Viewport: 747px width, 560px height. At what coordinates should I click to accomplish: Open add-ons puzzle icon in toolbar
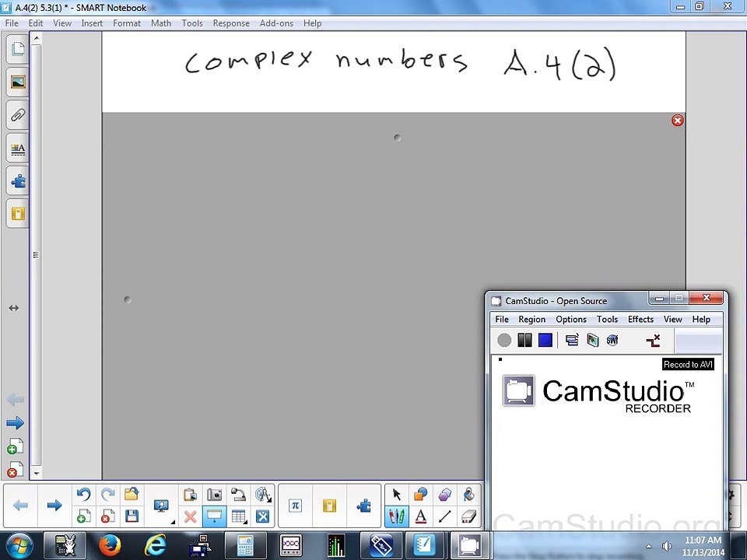click(363, 506)
